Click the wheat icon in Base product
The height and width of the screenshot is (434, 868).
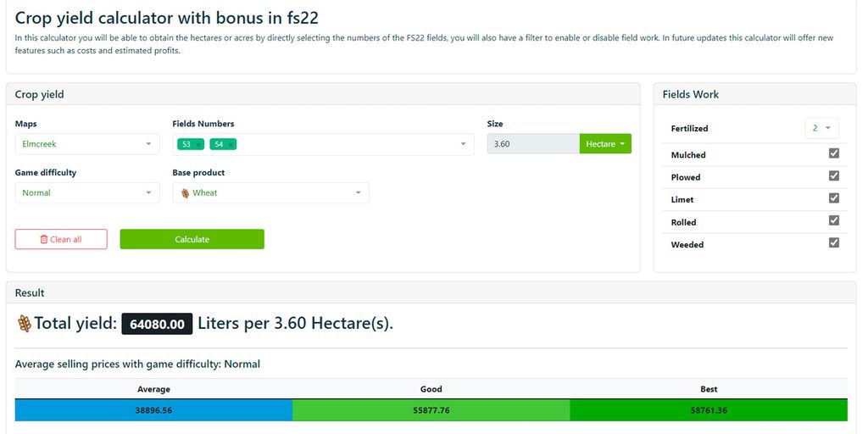coord(185,193)
